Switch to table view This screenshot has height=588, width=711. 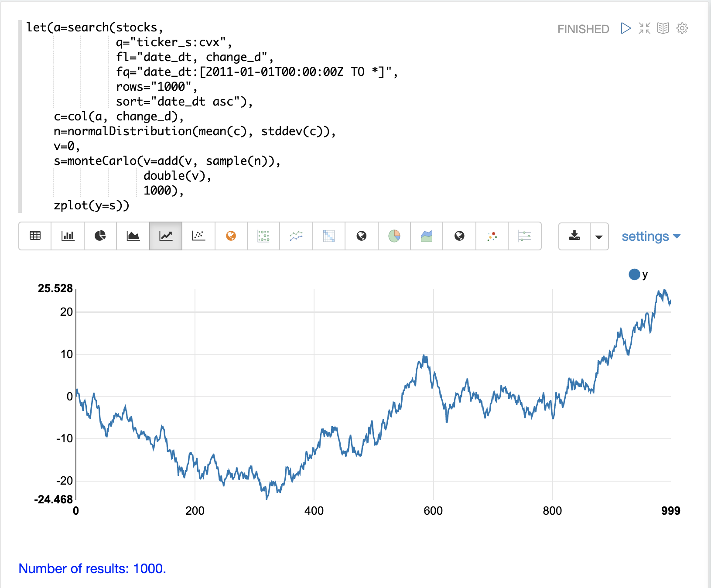tap(35, 236)
